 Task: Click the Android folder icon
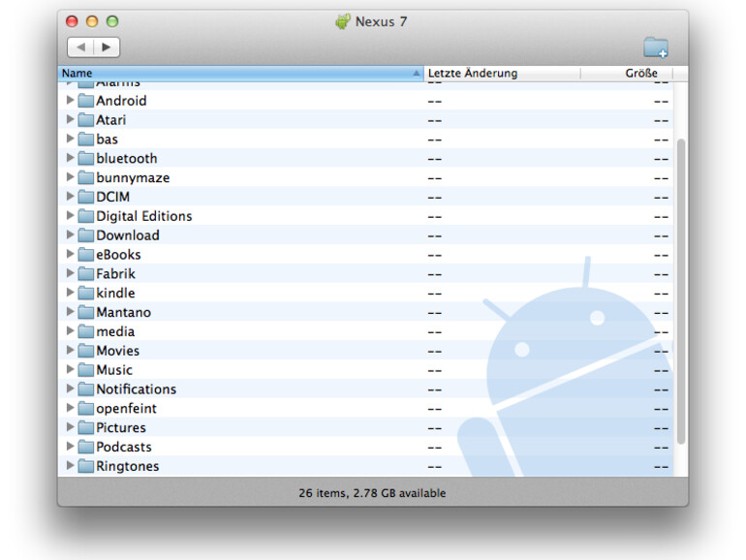pyautogui.click(x=85, y=101)
